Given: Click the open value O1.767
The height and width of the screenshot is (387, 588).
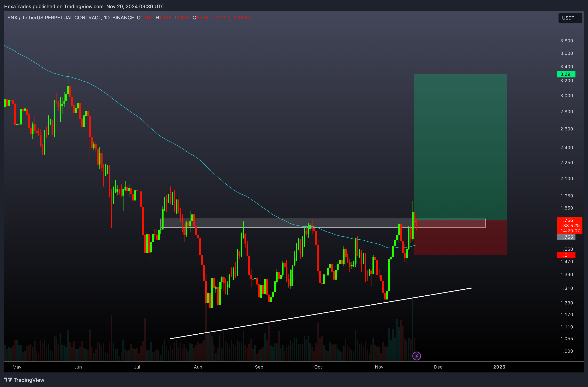Looking at the screenshot, I should click(145, 17).
